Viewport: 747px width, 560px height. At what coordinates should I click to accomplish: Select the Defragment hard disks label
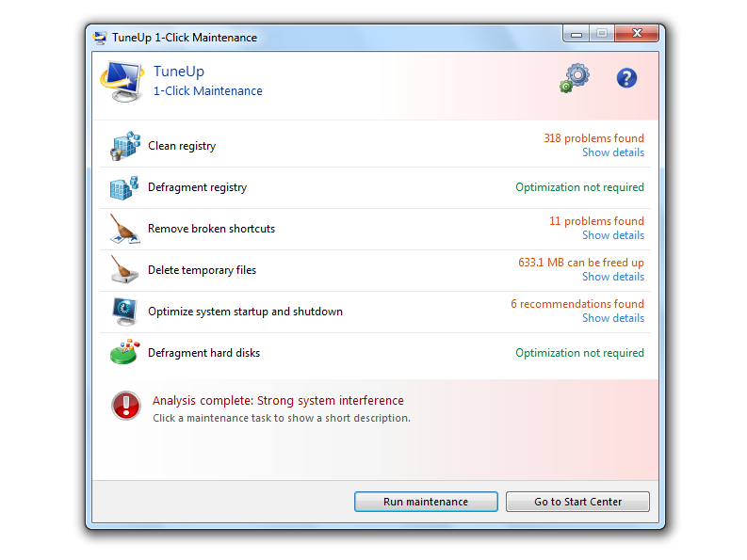pyautogui.click(x=203, y=353)
